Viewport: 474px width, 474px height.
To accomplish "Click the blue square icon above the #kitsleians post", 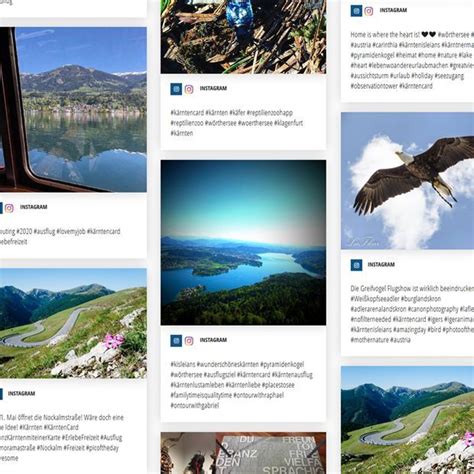I will (x=176, y=341).
